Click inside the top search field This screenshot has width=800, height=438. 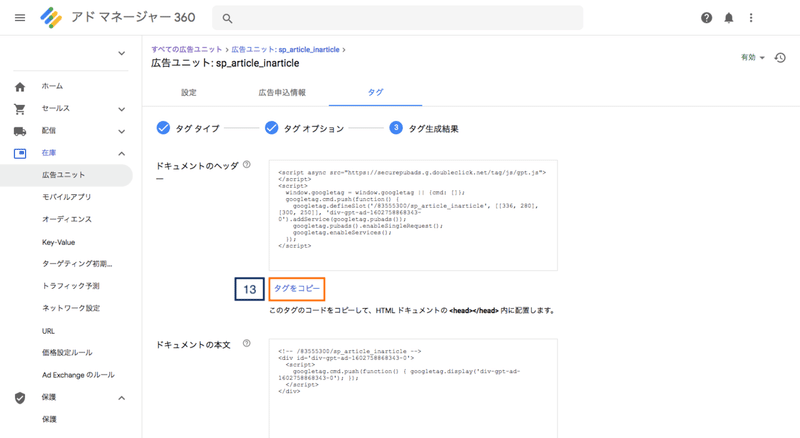(397, 18)
